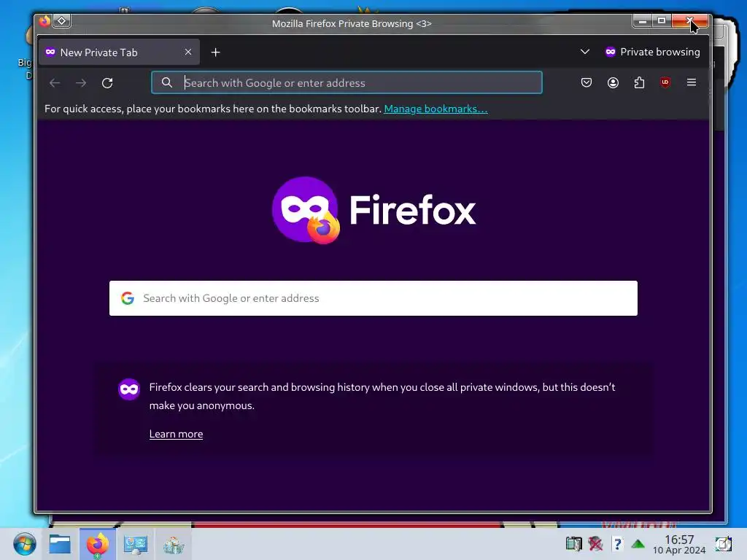The width and height of the screenshot is (747, 560).
Task: Click the question mark tray icon
Action: pos(617,543)
